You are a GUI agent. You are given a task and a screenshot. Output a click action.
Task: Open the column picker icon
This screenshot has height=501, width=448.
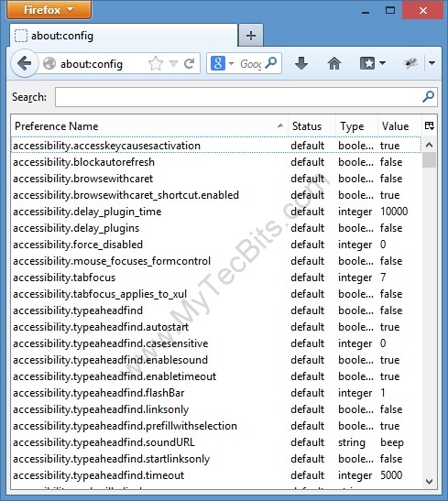click(430, 125)
